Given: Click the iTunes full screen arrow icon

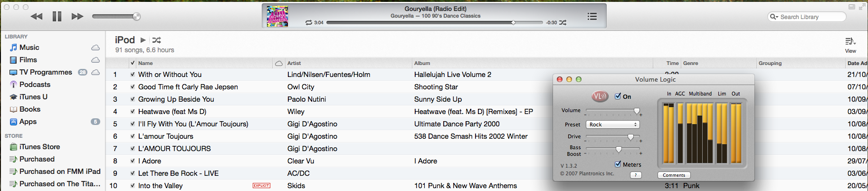Looking at the screenshot, I should tap(862, 7).
